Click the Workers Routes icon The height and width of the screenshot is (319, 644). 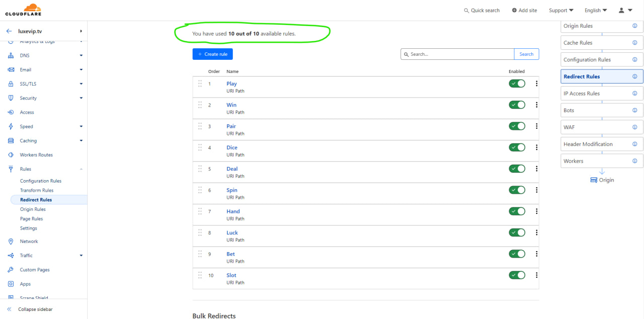(11, 155)
